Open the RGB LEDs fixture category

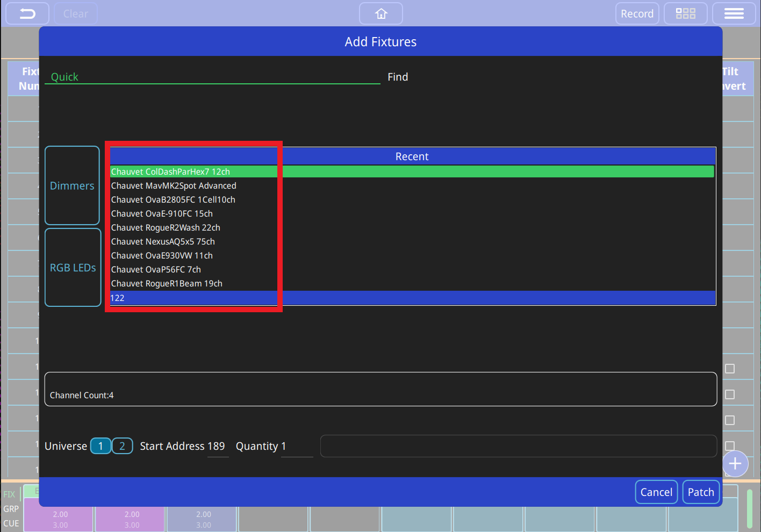(73, 268)
